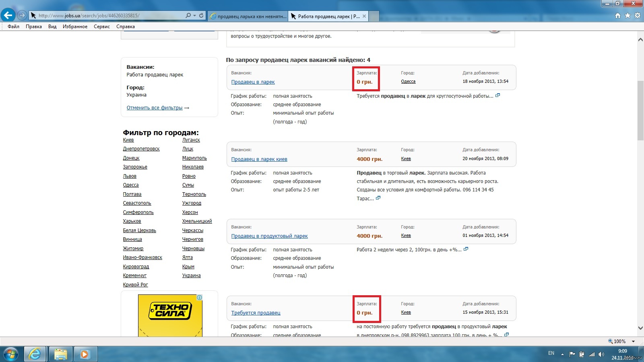Open the Tools gear icon
This screenshot has width=644, height=362.
637,16
